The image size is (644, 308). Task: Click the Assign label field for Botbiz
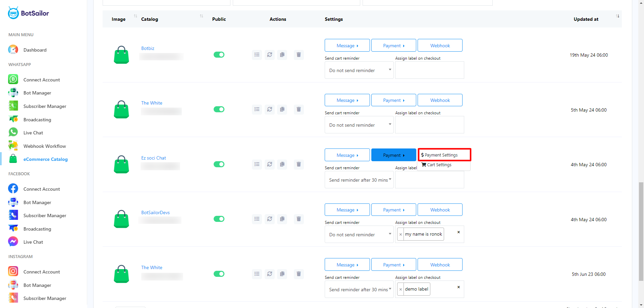tap(429, 70)
